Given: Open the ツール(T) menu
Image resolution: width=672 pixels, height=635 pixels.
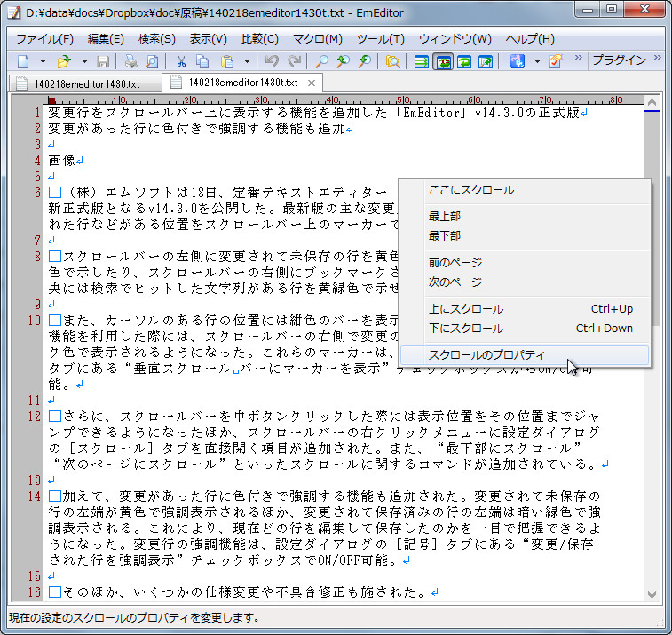Looking at the screenshot, I should (381, 39).
